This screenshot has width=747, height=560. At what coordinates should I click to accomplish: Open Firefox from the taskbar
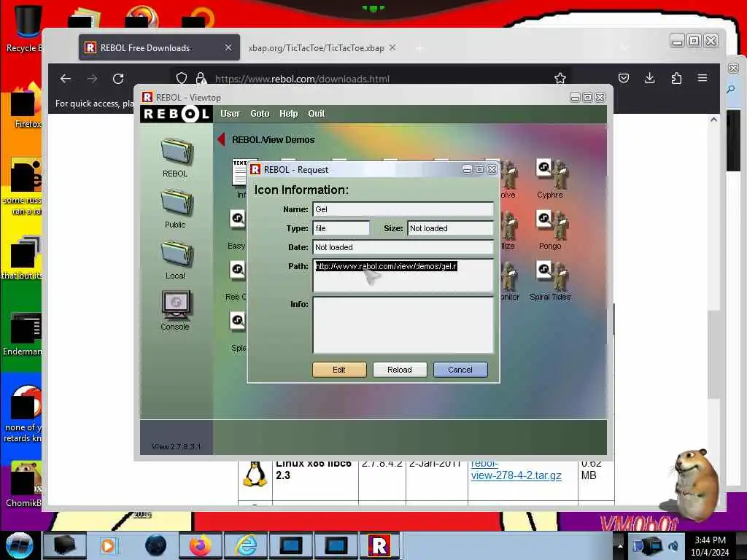[x=200, y=545]
